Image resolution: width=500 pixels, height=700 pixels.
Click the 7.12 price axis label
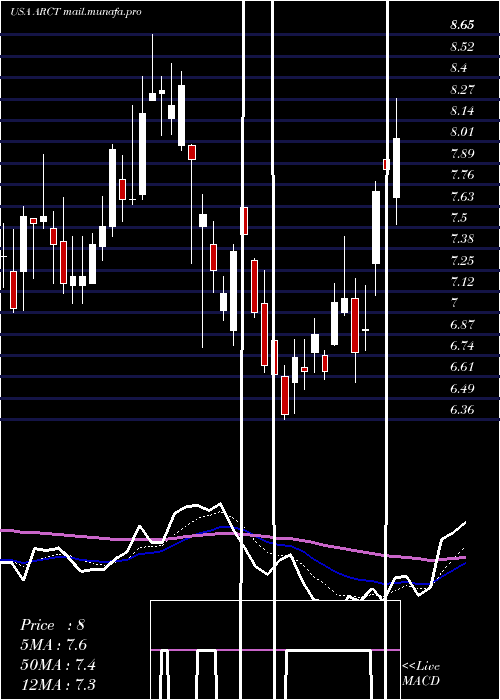(x=462, y=282)
